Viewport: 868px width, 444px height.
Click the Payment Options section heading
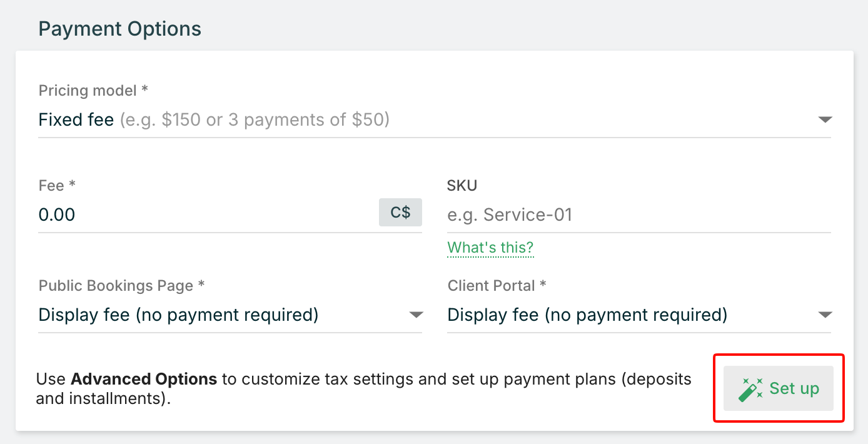pos(120,29)
